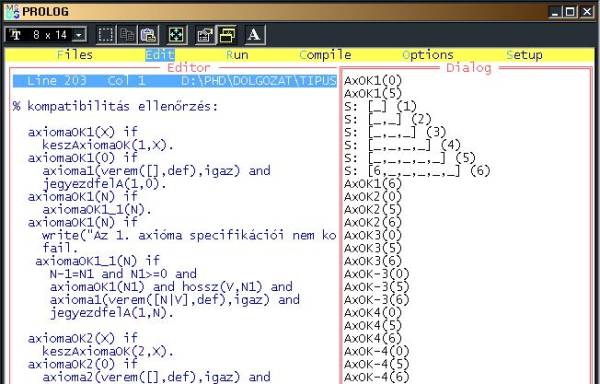This screenshot has width=600, height=384.
Task: Click the Background window toolbar icon
Action: (x=227, y=35)
